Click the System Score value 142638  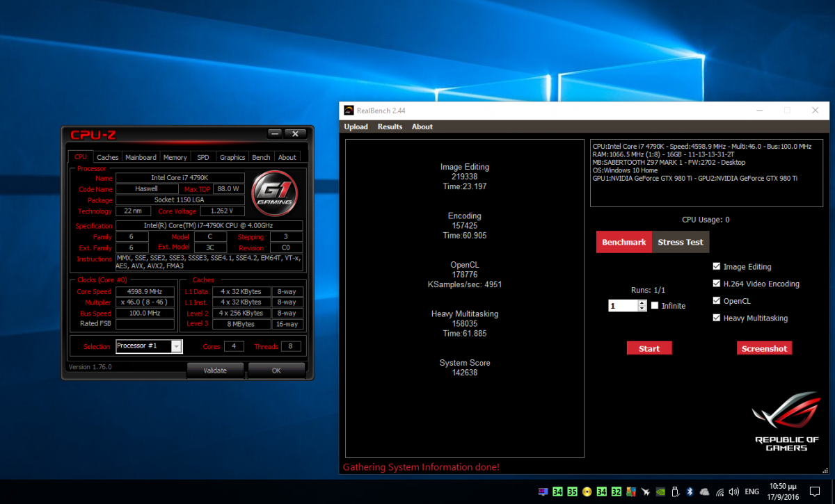(465, 373)
